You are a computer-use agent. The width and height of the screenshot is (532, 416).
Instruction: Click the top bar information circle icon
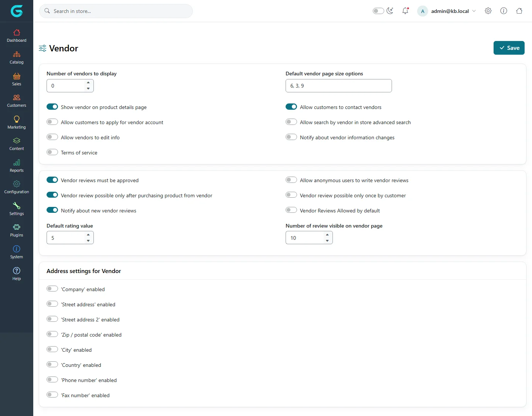pyautogui.click(x=504, y=11)
